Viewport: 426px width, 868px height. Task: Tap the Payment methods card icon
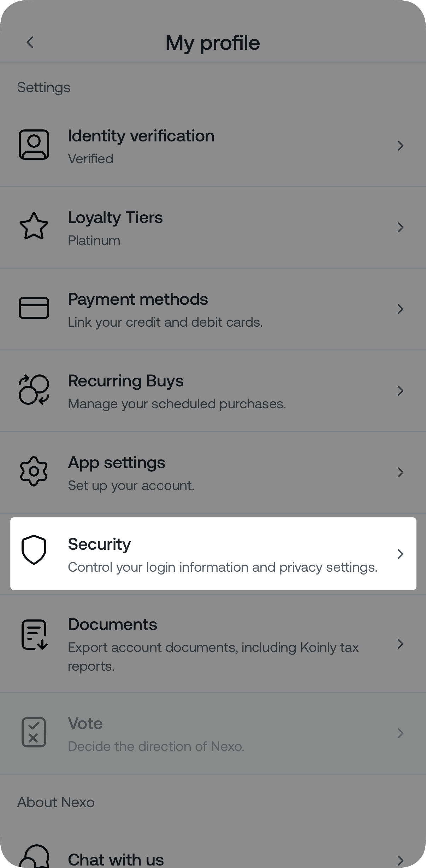coord(34,308)
